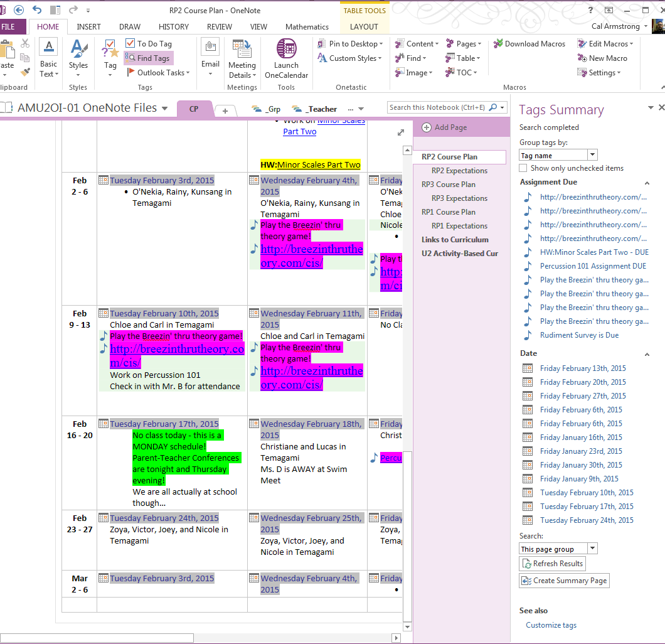Viewport: 665px width, 644px height.
Task: Open the Customize tags link
Action: 551,625
